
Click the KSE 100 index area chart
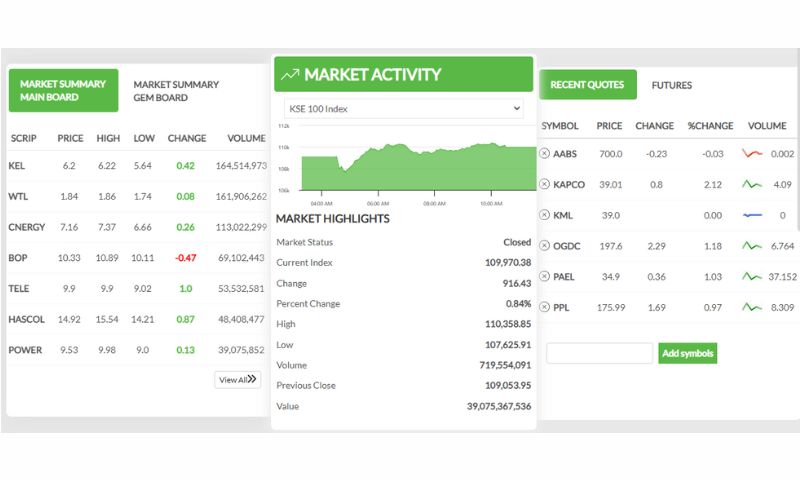click(x=418, y=166)
